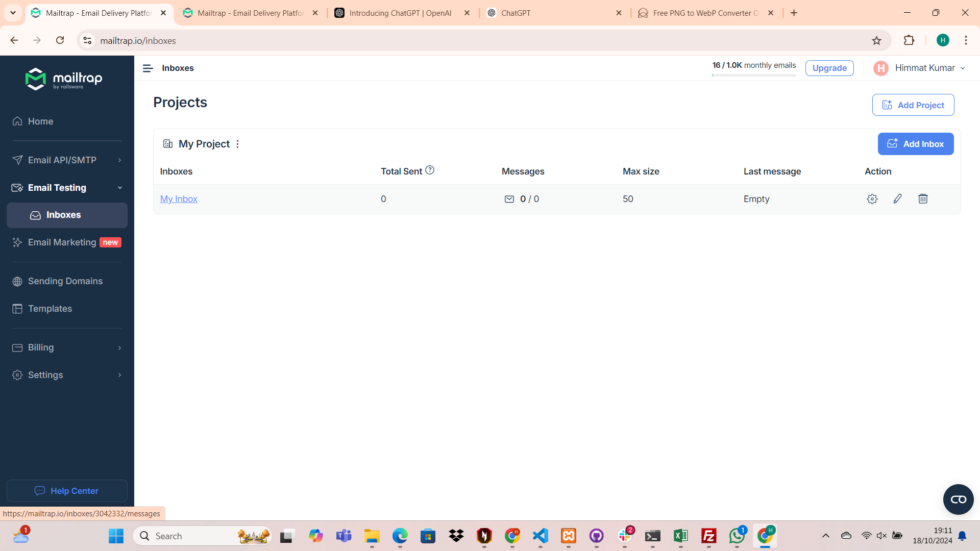This screenshot has height=551, width=980.
Task: Click the Max size value 50
Action: pos(628,199)
